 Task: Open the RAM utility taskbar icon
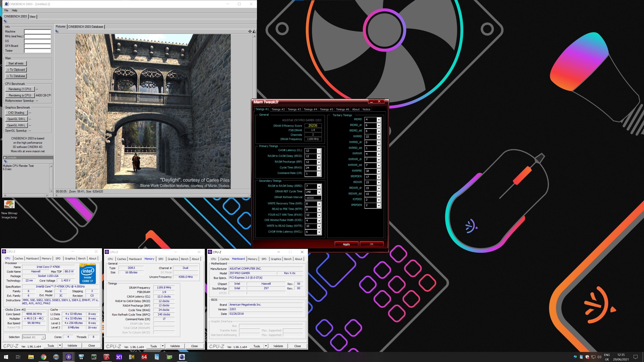56,357
